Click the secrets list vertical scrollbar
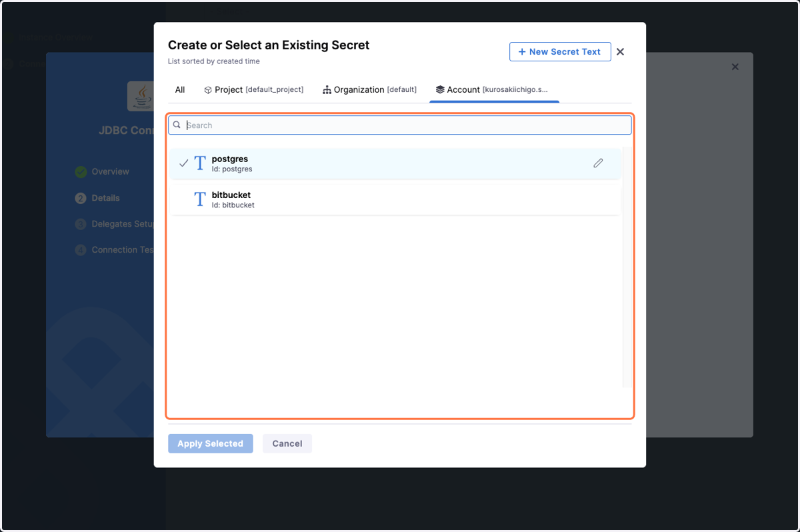 (627, 267)
